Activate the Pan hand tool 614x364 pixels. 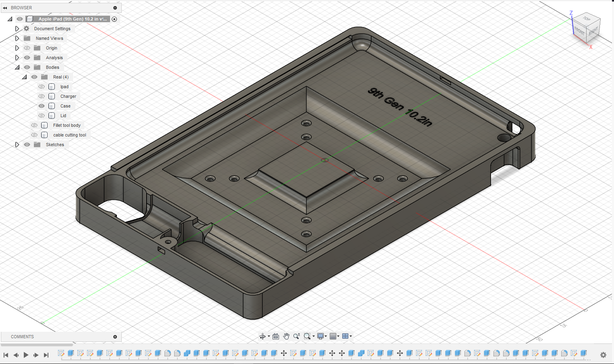pos(286,336)
